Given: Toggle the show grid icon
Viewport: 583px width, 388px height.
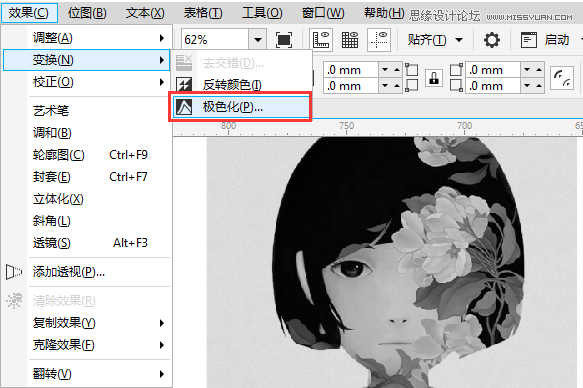Looking at the screenshot, I should (350, 39).
